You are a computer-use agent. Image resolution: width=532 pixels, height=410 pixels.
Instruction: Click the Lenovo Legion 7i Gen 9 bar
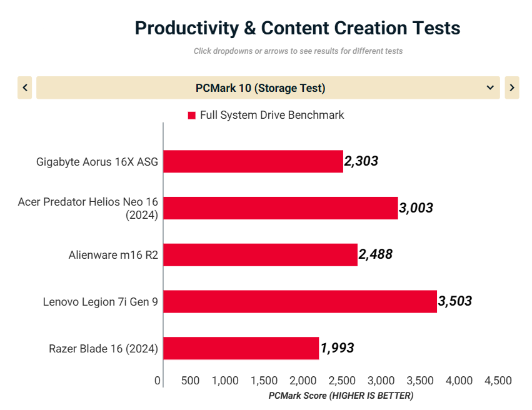click(x=300, y=301)
